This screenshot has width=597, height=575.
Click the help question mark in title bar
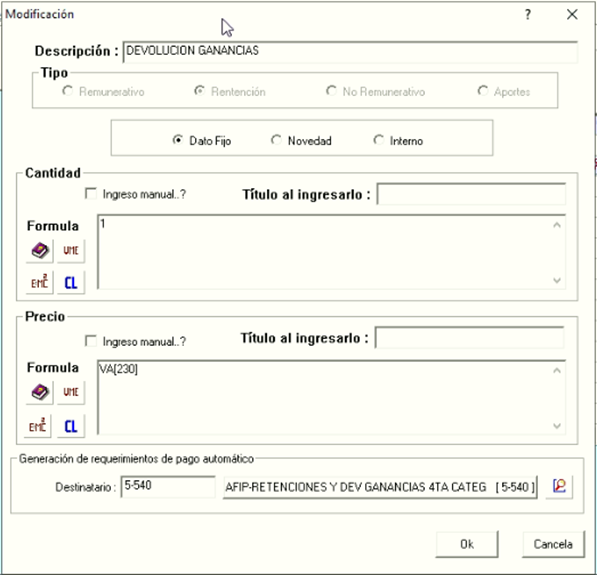(x=528, y=14)
